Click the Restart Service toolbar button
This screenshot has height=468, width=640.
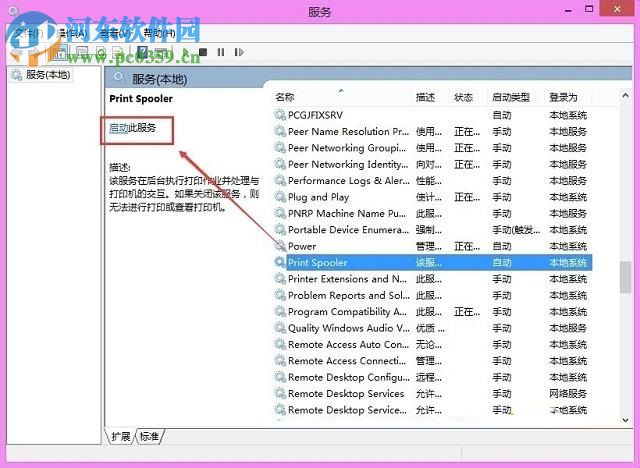239,52
